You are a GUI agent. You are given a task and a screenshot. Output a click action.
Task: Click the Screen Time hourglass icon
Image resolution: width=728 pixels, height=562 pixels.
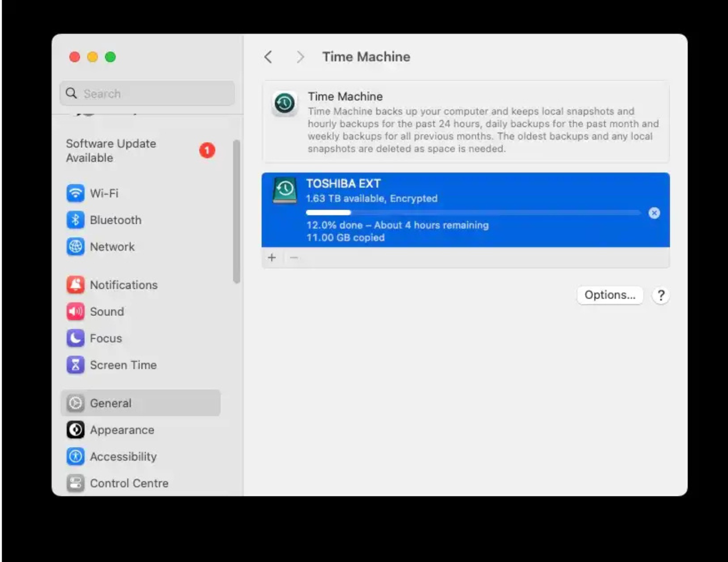(76, 365)
